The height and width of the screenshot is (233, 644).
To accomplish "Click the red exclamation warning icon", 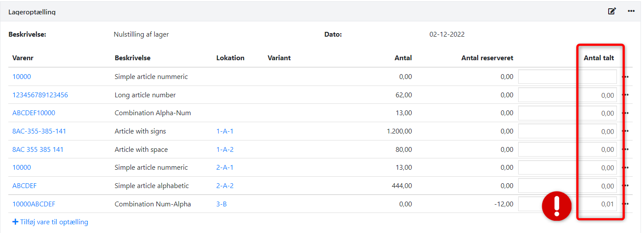I will point(557,206).
